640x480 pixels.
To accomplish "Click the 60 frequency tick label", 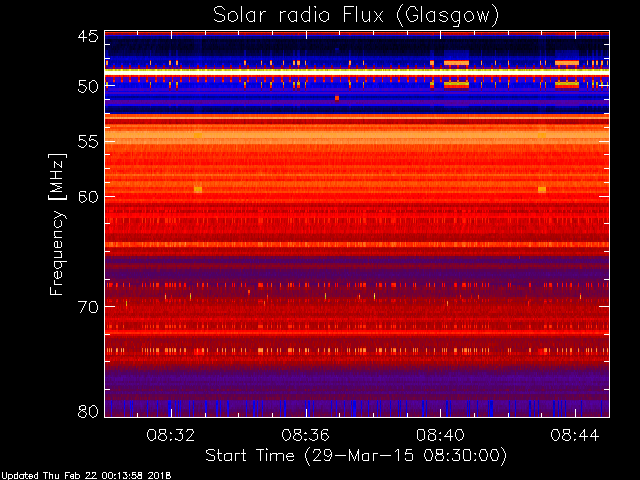I will click(88, 197).
